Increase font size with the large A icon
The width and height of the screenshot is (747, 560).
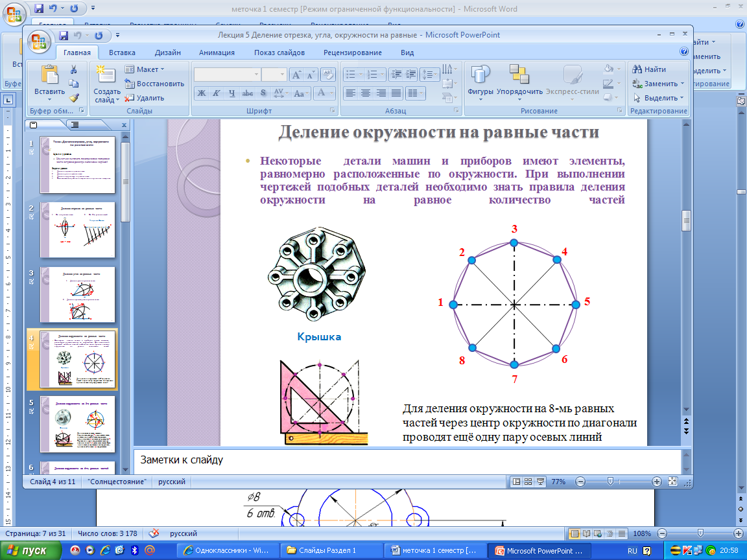click(296, 75)
